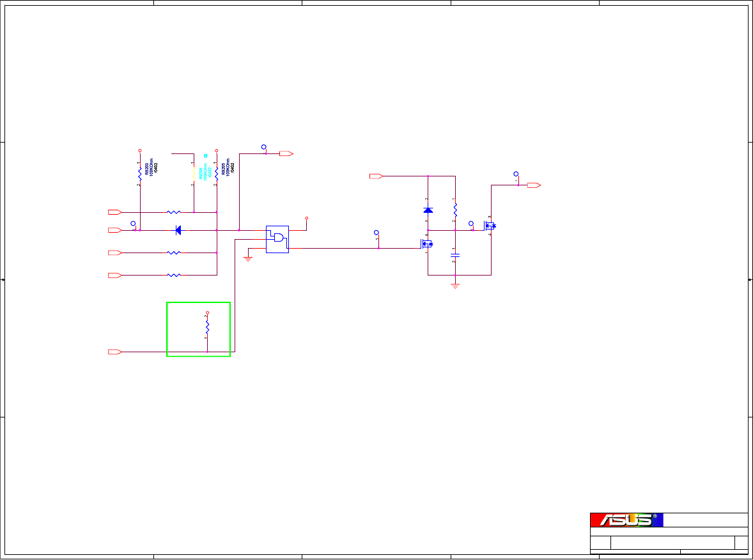The height and width of the screenshot is (560, 753).
Task: Click the output port above the AND gate
Action: tap(286, 153)
